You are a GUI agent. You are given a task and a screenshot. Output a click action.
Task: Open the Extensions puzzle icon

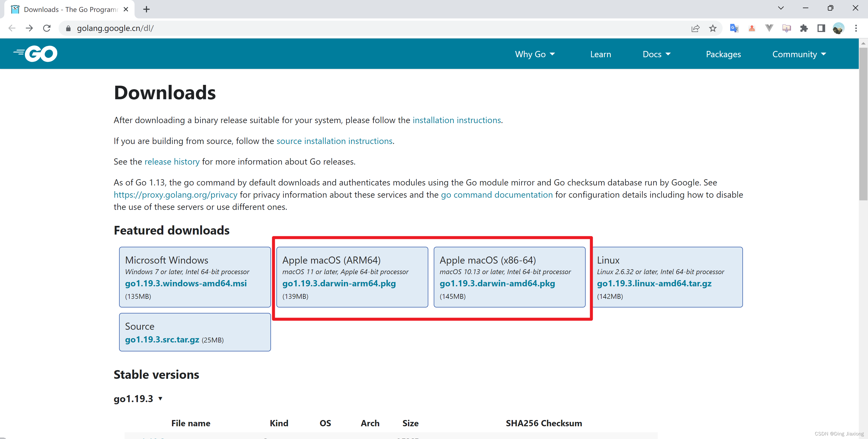804,28
